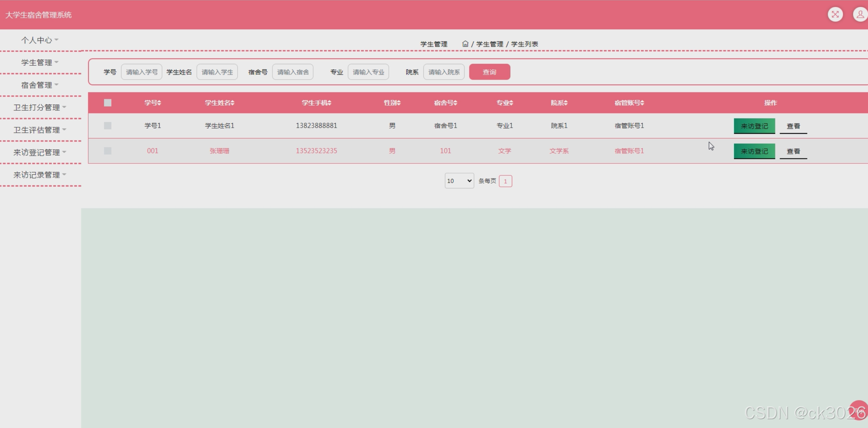Toggle the select-all checkbox in table header
The width and height of the screenshot is (868, 428).
pyautogui.click(x=108, y=103)
